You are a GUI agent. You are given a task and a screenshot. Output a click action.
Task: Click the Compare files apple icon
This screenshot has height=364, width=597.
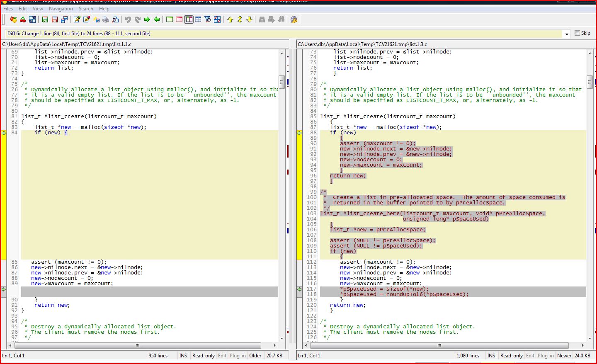pyautogui.click(x=13, y=19)
